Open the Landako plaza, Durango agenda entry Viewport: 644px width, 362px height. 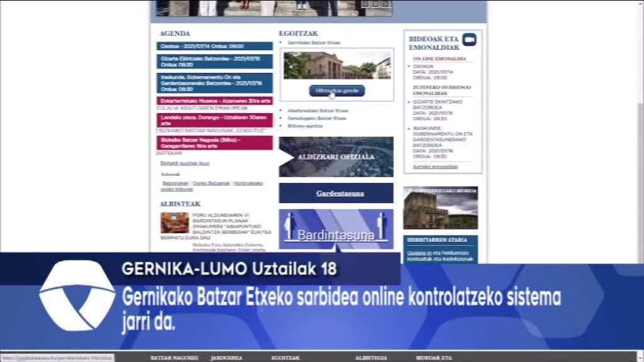pos(214,120)
